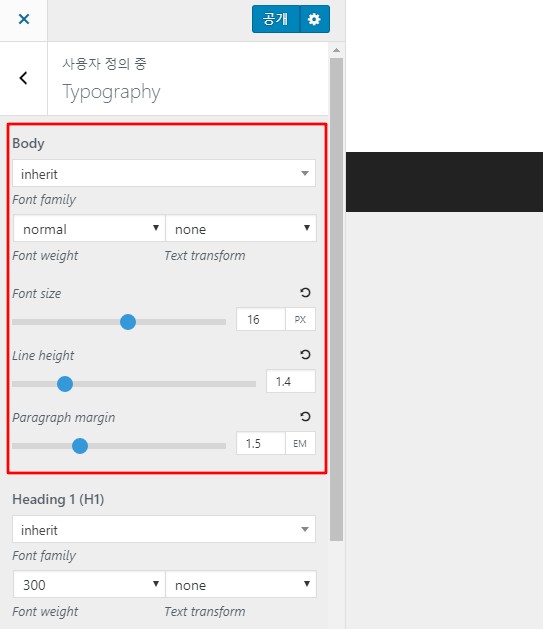The image size is (543, 629).
Task: Click the Paragraph margin slider handle
Action: pyautogui.click(x=80, y=446)
